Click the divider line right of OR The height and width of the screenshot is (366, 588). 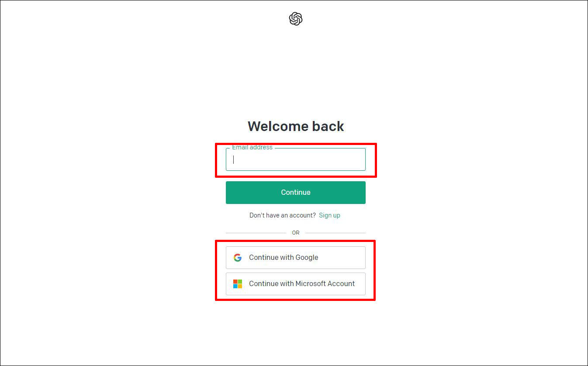tap(336, 233)
